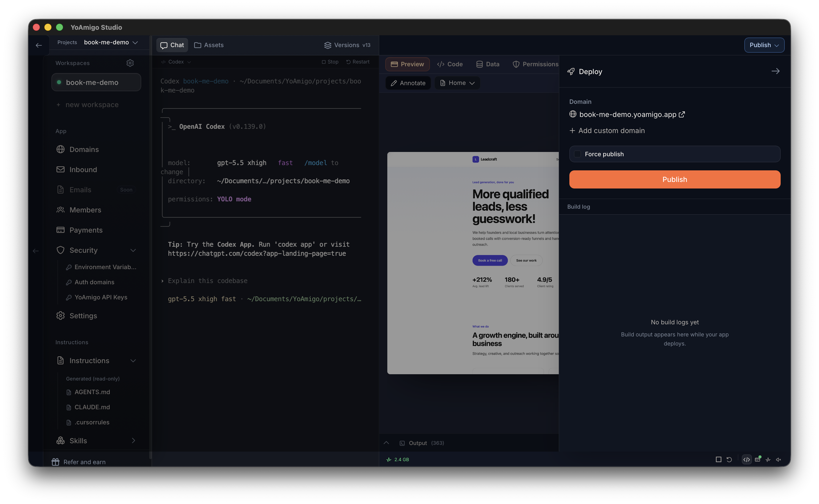This screenshot has width=819, height=504.
Task: Open the Inbound page via its envelope icon
Action: click(x=60, y=169)
